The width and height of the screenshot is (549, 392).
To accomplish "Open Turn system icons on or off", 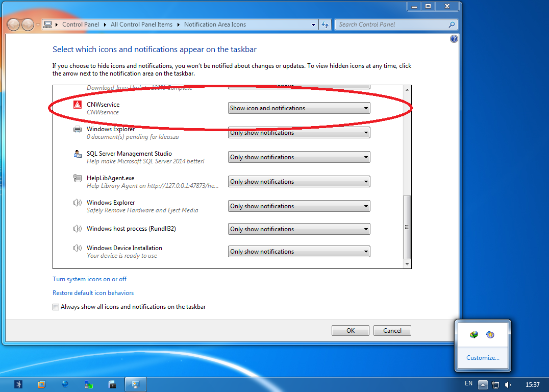I will 90,279.
